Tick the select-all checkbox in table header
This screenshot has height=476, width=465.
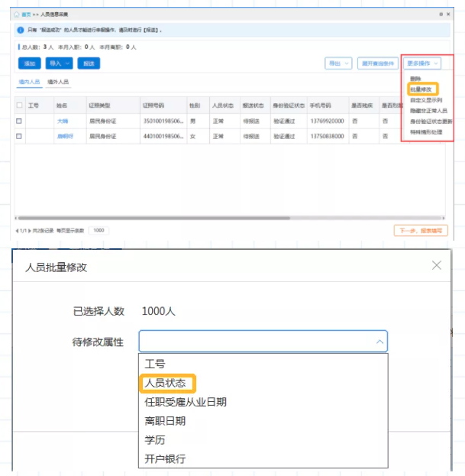(x=20, y=105)
